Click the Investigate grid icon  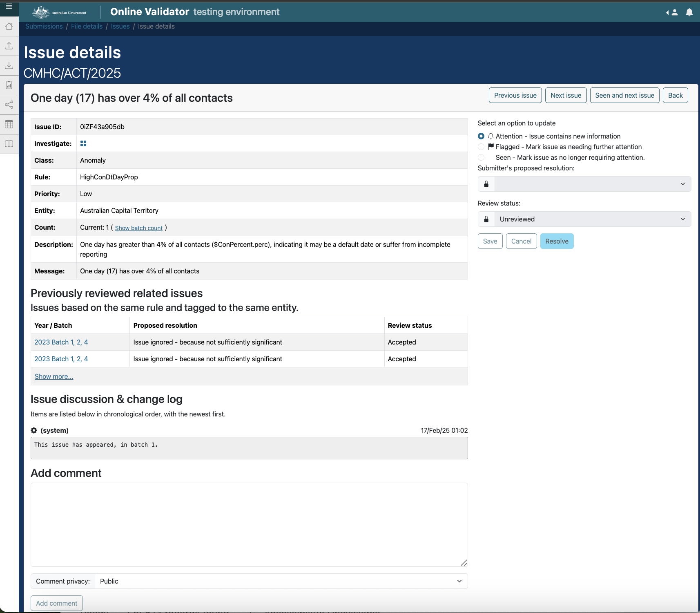click(x=83, y=143)
